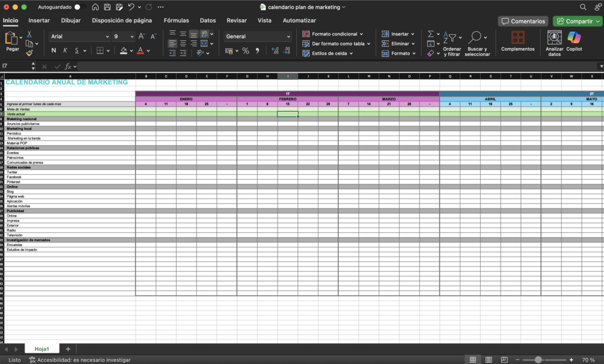Decrease font size with smaller A
604x364 pixels.
point(153,36)
